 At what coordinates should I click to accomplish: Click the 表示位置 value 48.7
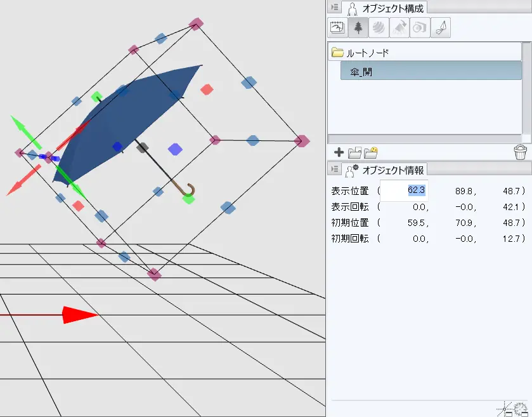(x=512, y=191)
